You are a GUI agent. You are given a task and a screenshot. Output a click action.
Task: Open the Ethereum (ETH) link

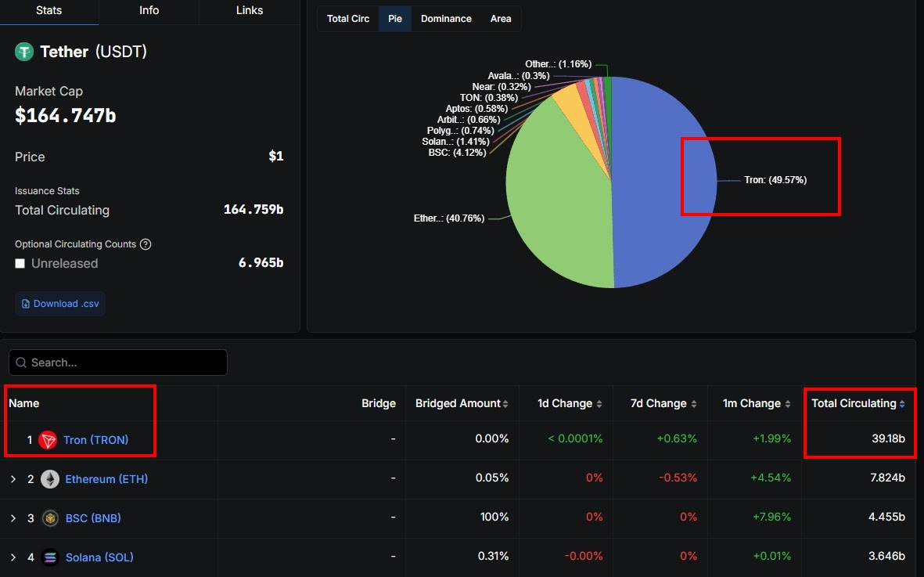click(106, 479)
